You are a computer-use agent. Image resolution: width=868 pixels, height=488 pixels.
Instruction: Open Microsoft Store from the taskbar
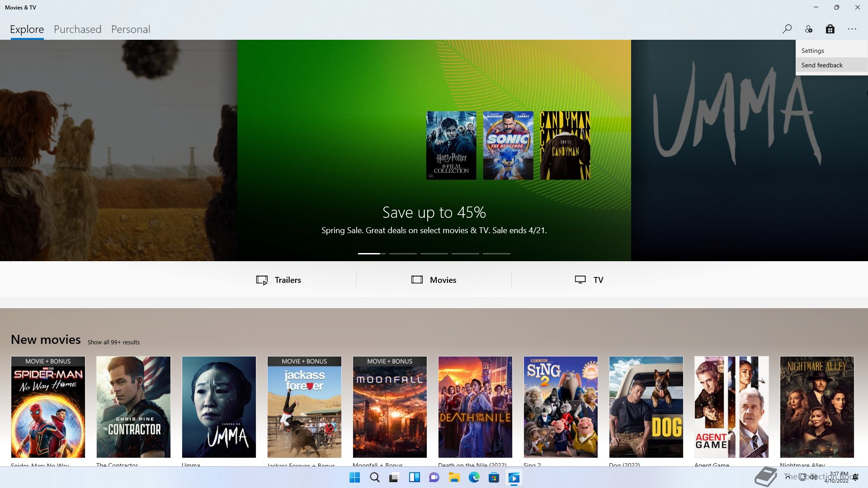coord(494,478)
